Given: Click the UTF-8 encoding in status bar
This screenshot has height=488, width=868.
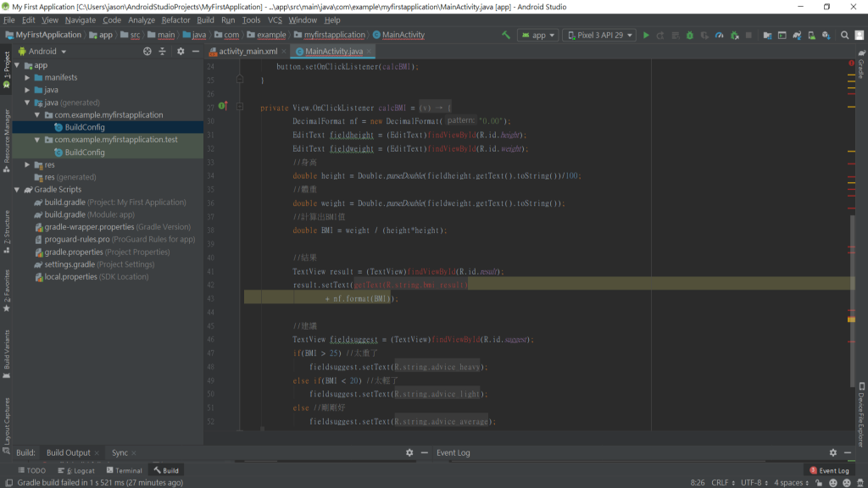Looking at the screenshot, I should [749, 482].
